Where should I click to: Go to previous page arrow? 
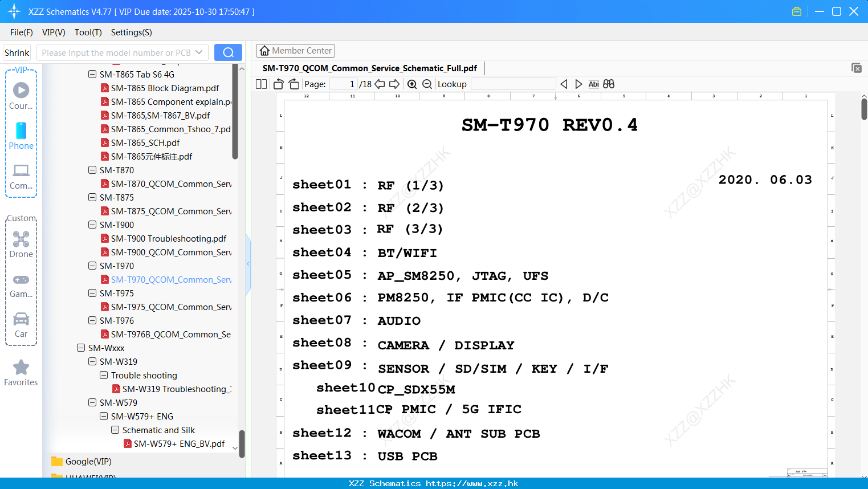click(x=380, y=84)
